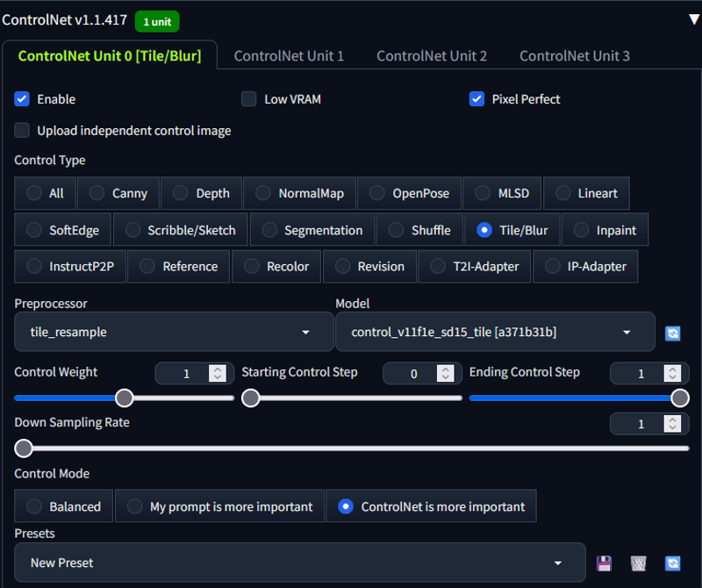Select OpenPose control type
Viewport: 702px width, 588px height.
(x=409, y=193)
